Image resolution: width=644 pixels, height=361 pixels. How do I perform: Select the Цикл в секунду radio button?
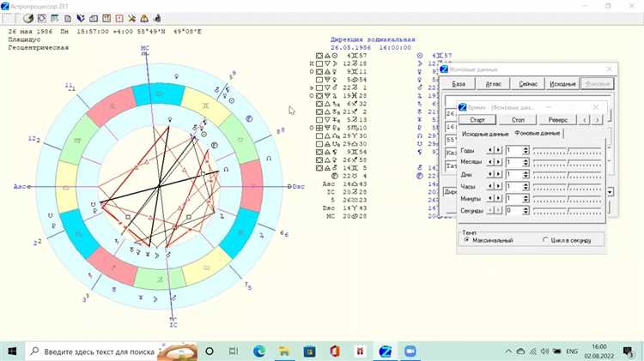[545, 239]
